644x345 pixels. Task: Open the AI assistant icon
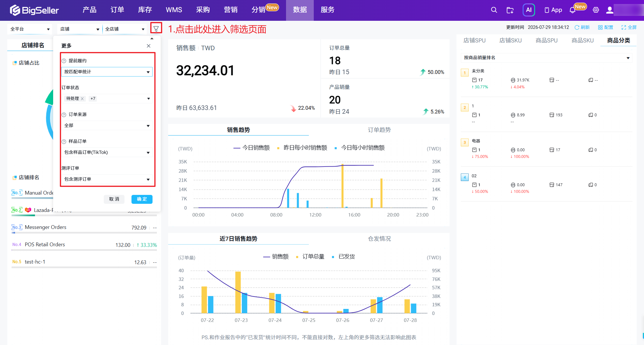coord(529,10)
